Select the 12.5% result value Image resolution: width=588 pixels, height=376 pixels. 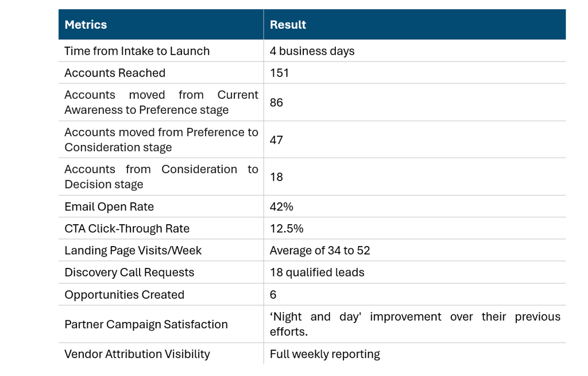tap(287, 228)
